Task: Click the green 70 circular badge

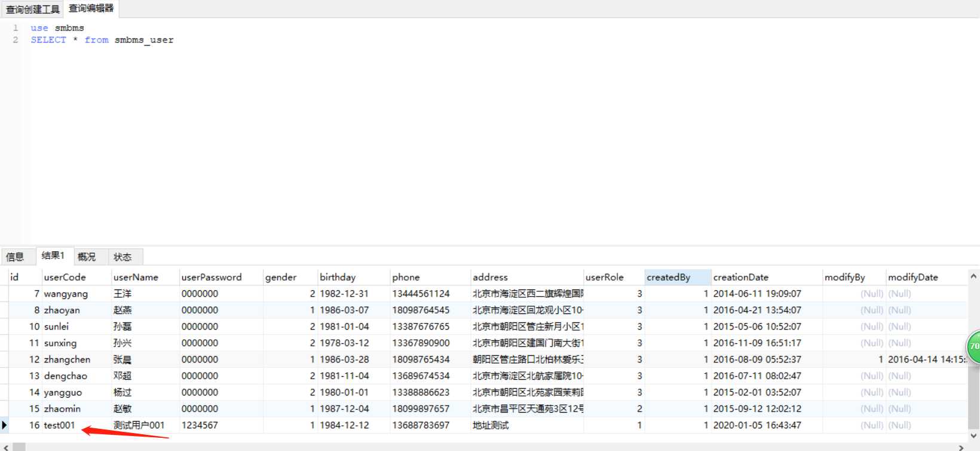Action: coord(974,346)
